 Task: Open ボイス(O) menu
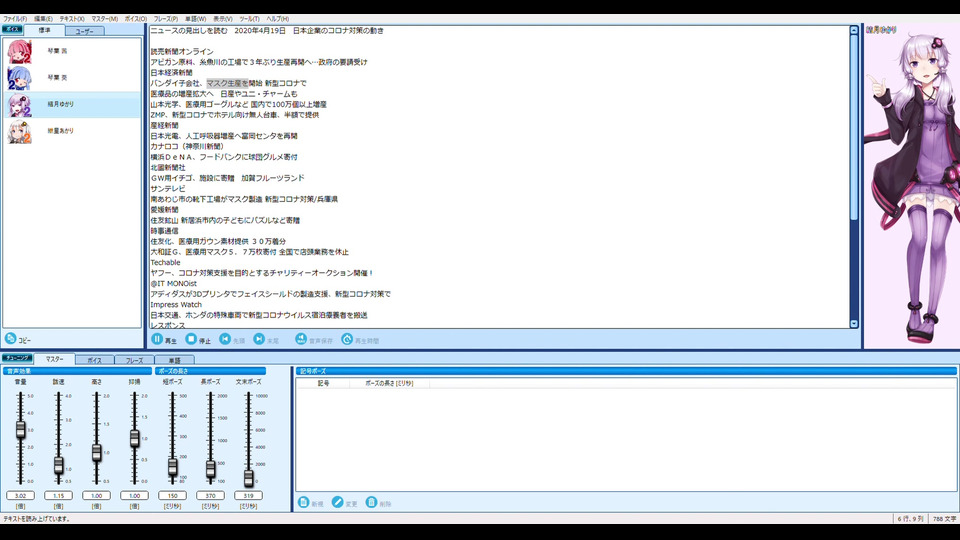pyautogui.click(x=135, y=19)
